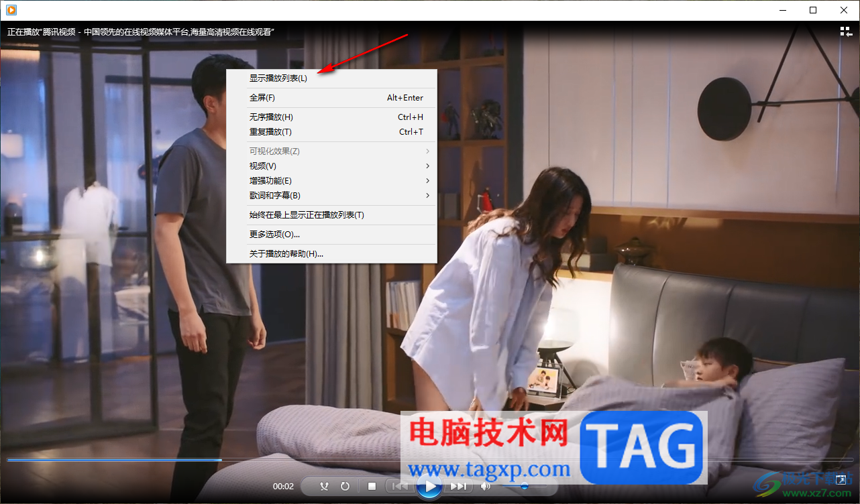Expand the 歌词和字幕(B) submenu
Viewport: 860px width, 504px height.
(331, 196)
